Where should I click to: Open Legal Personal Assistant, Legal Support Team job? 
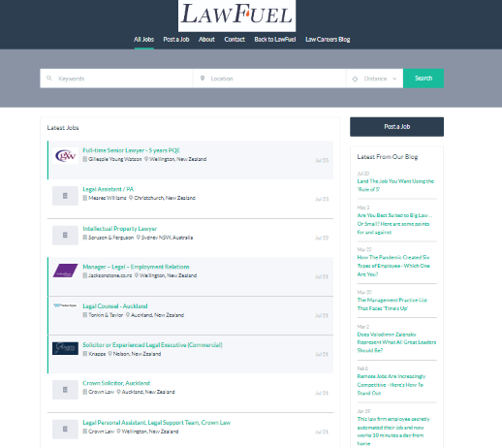click(x=157, y=423)
